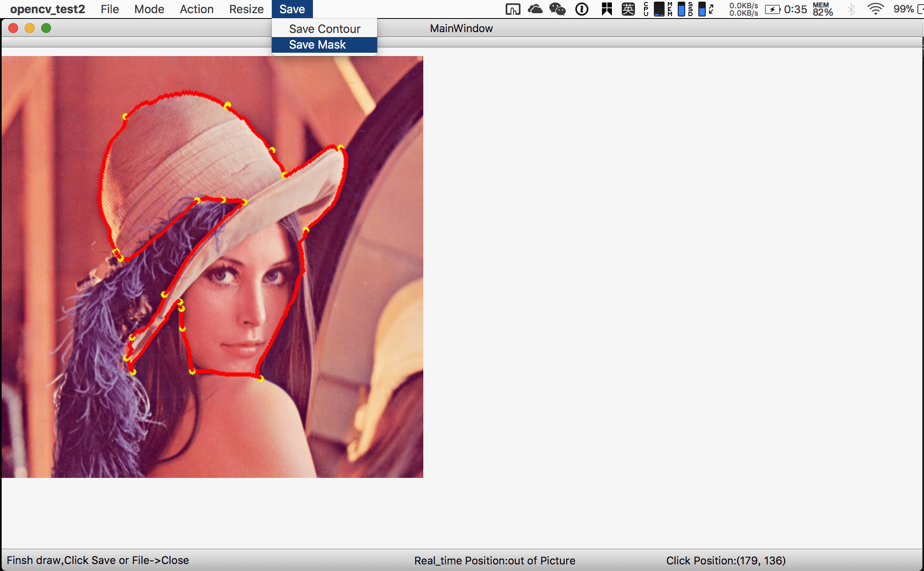Click the WeChat menu bar icon

coord(557,9)
